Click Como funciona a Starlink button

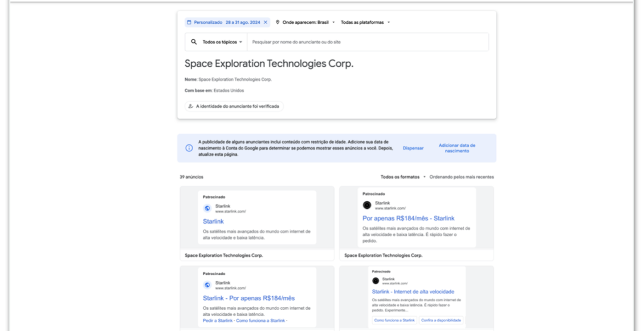click(x=395, y=320)
